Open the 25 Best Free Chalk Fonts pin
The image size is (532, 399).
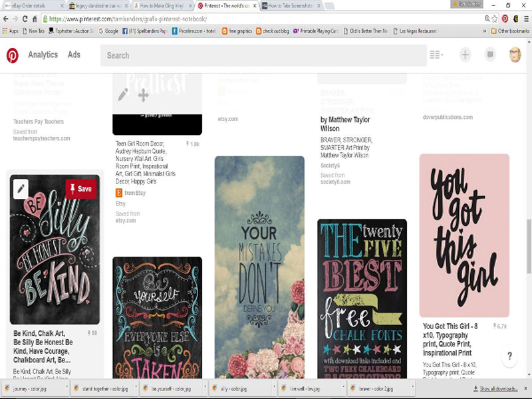pos(362,299)
